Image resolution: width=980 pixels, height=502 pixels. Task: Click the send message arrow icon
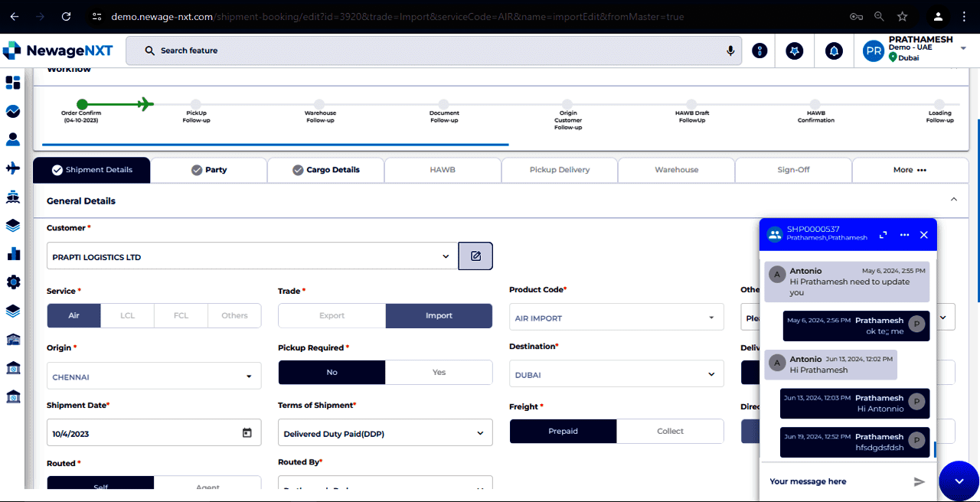[920, 481]
